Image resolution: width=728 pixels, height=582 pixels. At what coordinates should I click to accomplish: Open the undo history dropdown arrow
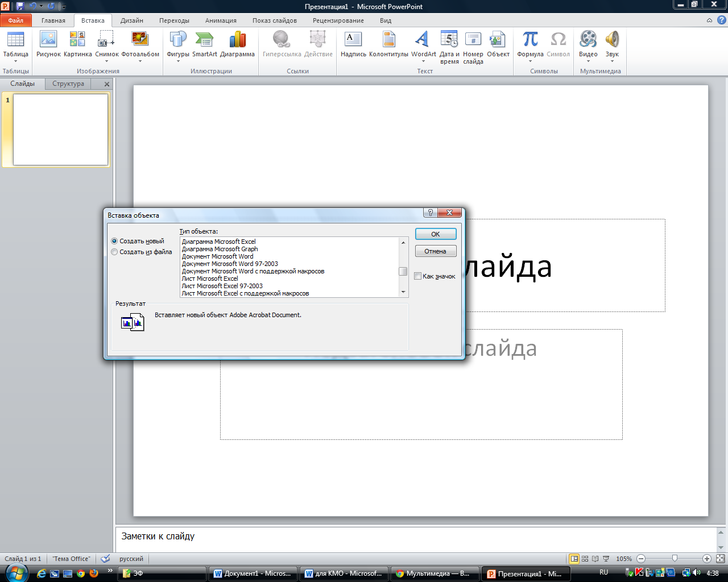[x=41, y=6]
